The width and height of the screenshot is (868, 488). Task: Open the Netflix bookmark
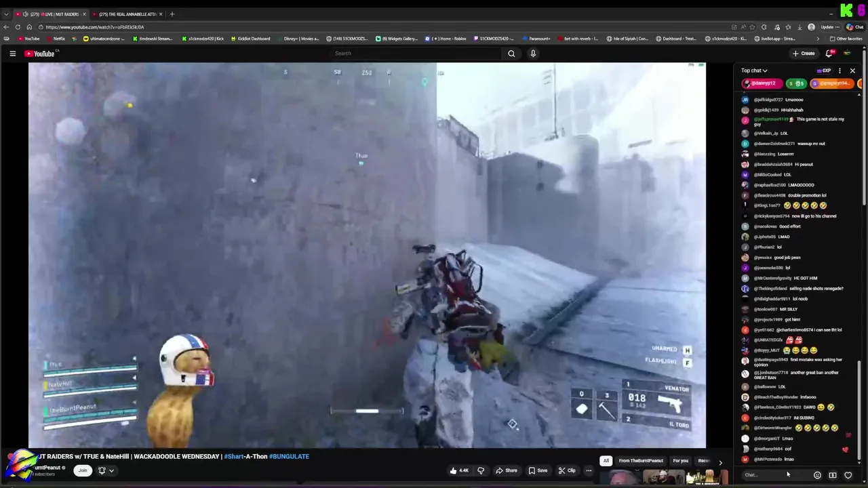[x=56, y=39]
